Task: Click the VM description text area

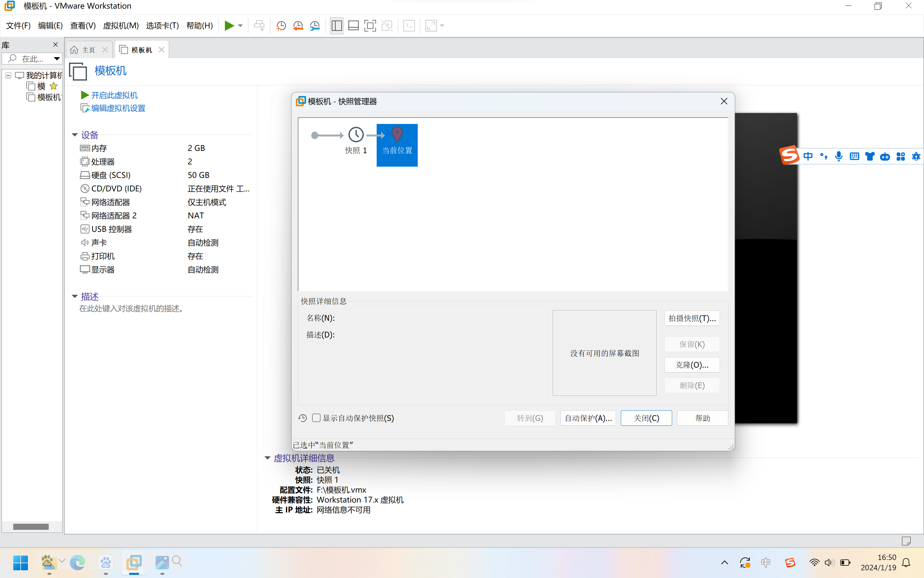Action: click(x=132, y=309)
